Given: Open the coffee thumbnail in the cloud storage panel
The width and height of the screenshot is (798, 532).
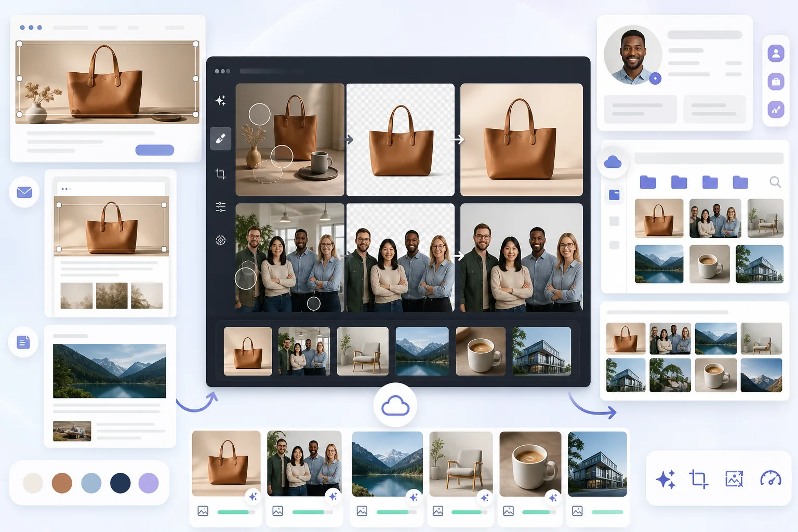Looking at the screenshot, I should click(709, 264).
